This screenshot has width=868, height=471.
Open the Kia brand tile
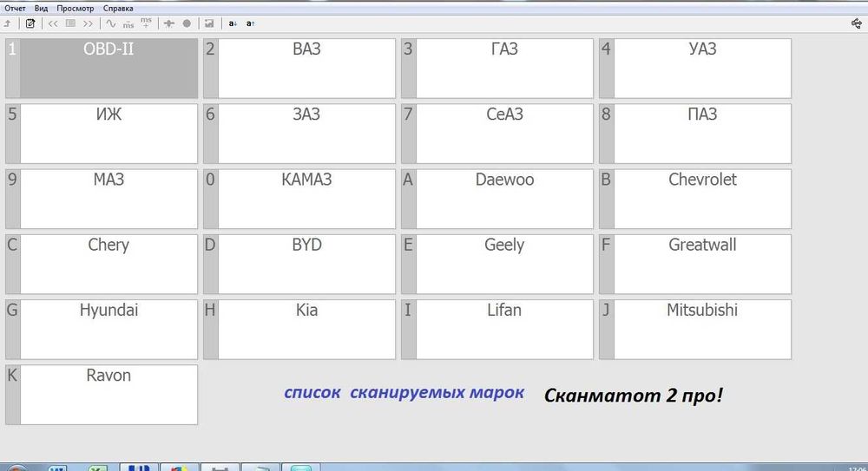pyautogui.click(x=299, y=330)
